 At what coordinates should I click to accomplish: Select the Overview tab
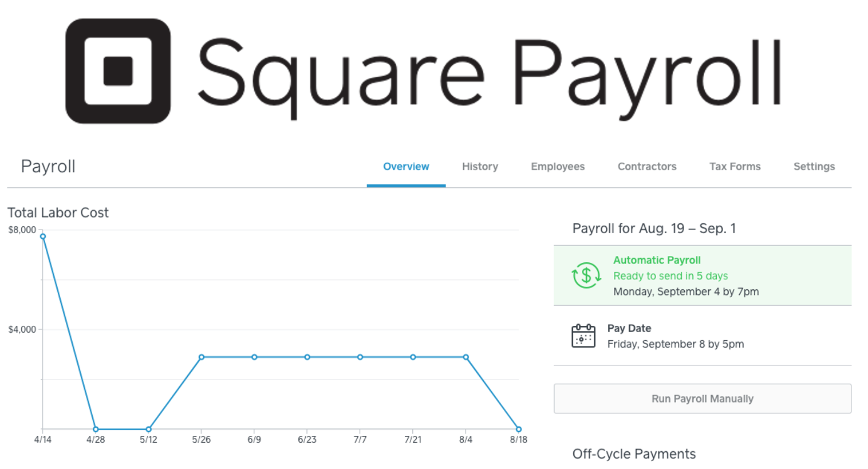(405, 167)
